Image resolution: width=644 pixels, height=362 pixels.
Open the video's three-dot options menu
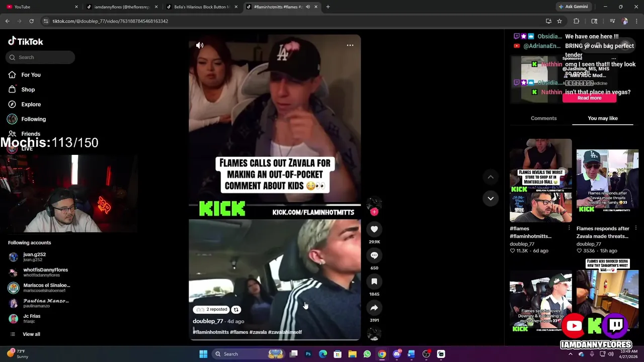click(350, 45)
